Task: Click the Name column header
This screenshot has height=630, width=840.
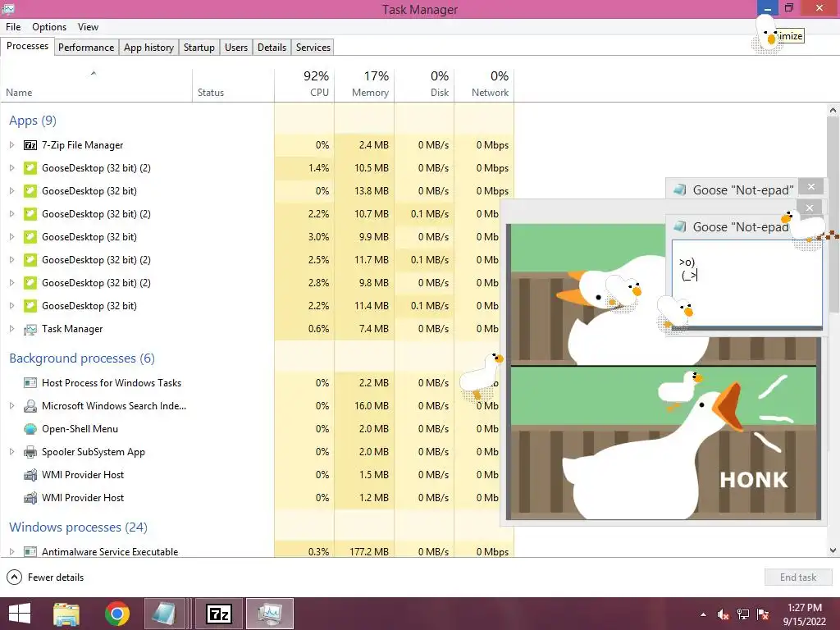Action: tap(97, 84)
